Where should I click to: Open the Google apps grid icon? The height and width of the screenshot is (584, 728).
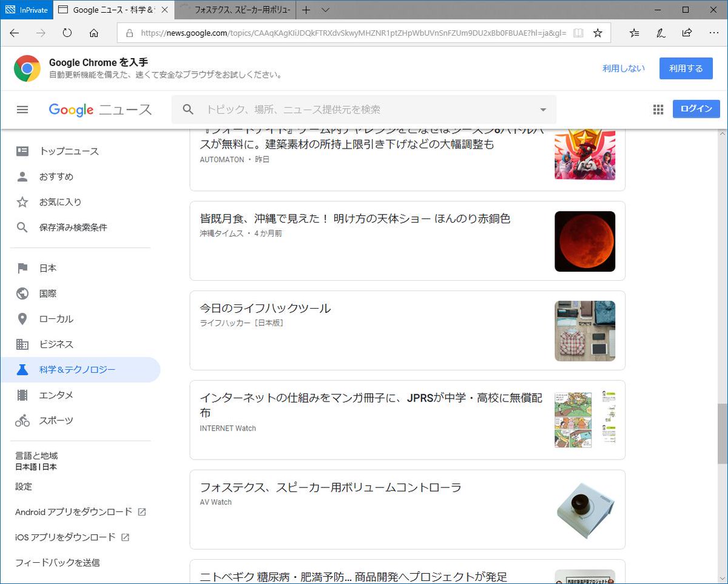coord(658,110)
